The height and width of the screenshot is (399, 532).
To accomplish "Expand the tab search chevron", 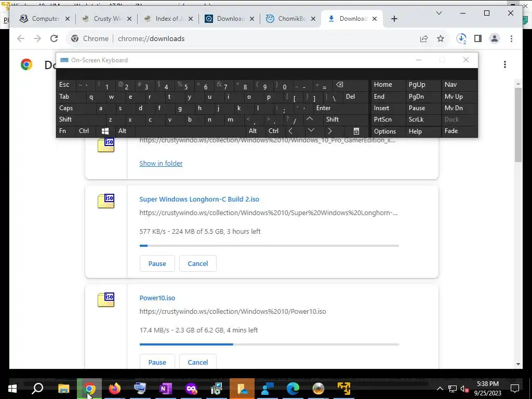I will [x=438, y=13].
